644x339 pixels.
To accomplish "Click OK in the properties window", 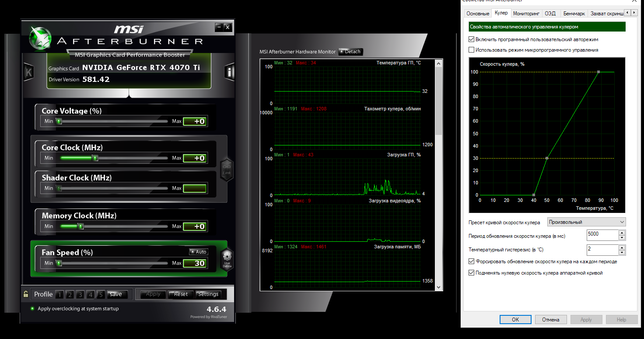I will pos(515,320).
